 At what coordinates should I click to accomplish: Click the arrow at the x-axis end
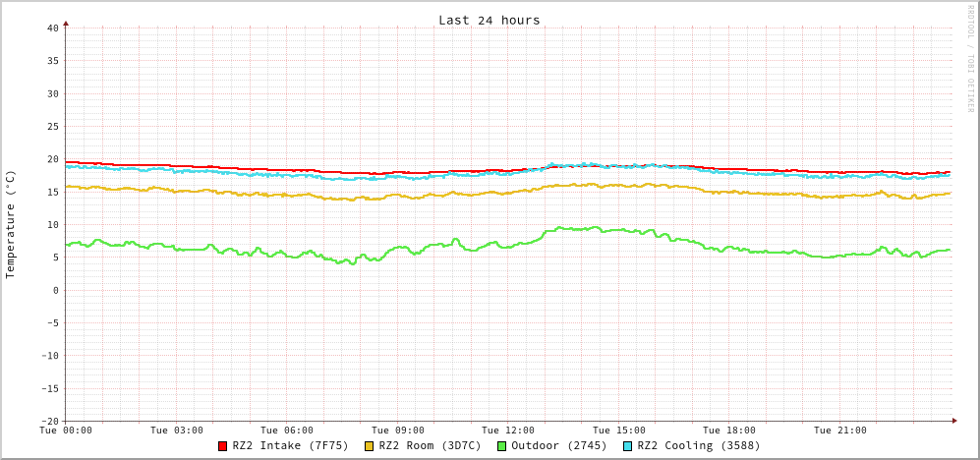(953, 421)
